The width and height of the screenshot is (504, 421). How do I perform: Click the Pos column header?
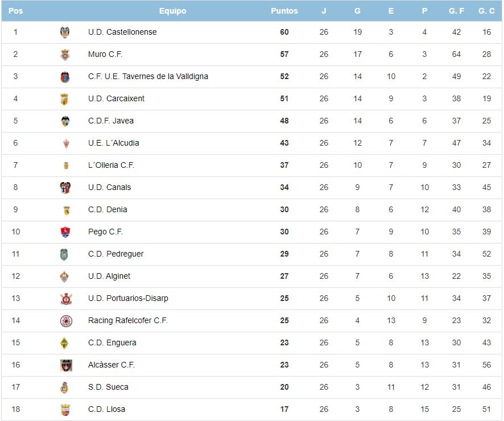pyautogui.click(x=16, y=11)
